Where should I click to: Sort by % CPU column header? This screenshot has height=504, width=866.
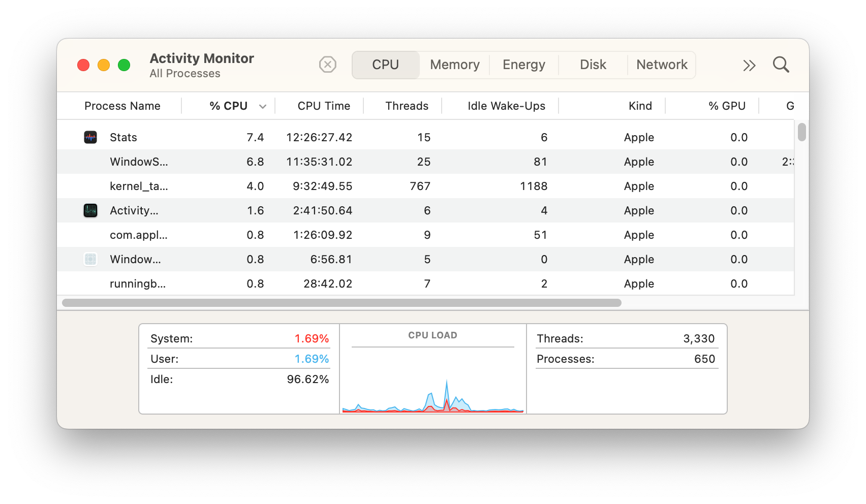(x=229, y=106)
